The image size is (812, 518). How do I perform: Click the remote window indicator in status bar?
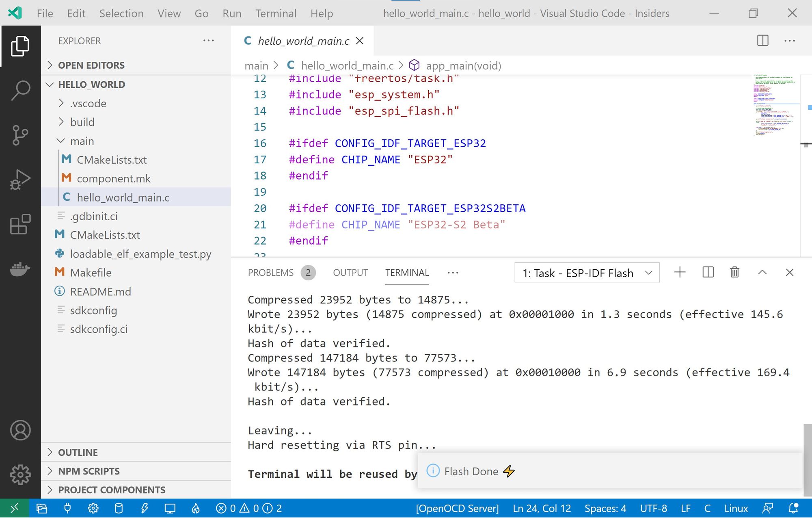[14, 508]
